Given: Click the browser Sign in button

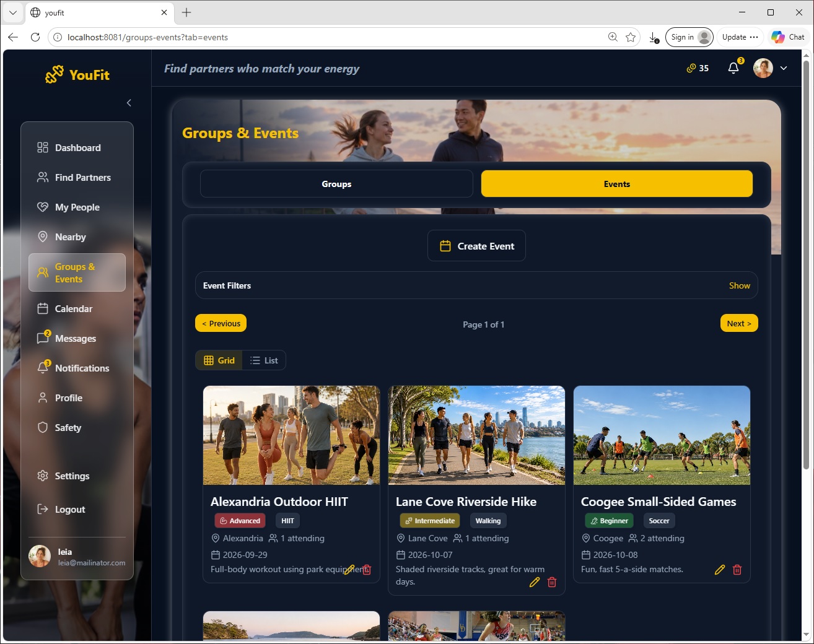Looking at the screenshot, I should (689, 37).
